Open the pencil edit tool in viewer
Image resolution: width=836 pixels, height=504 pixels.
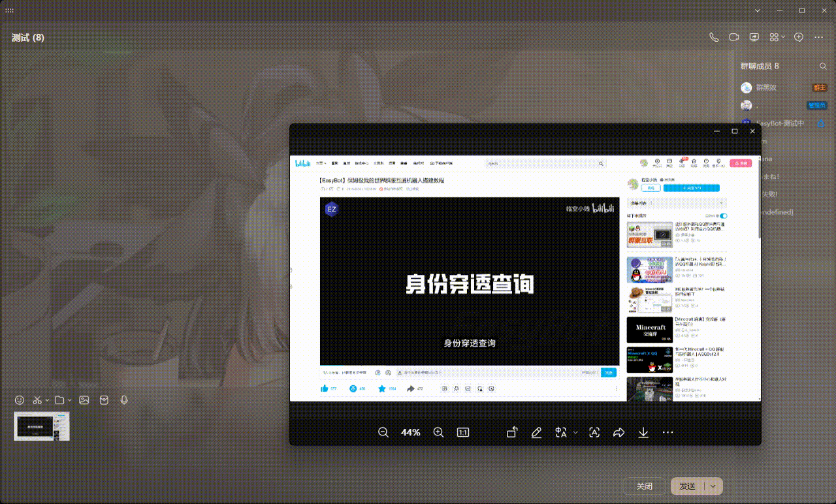(536, 432)
